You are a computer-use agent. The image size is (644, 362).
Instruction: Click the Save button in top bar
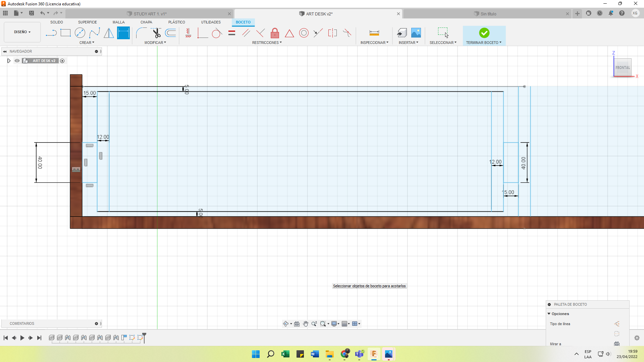click(x=32, y=13)
